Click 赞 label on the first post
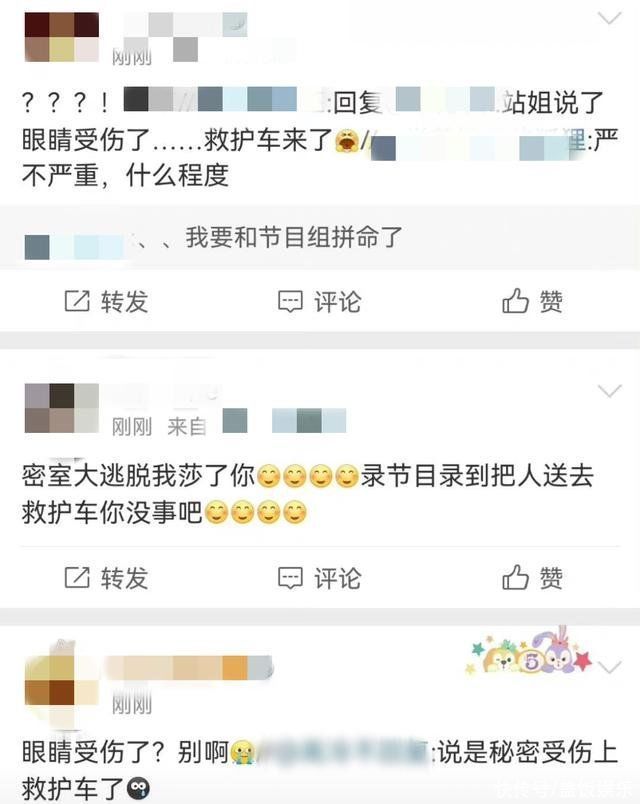Screen dimensions: 640x804 [551, 302]
